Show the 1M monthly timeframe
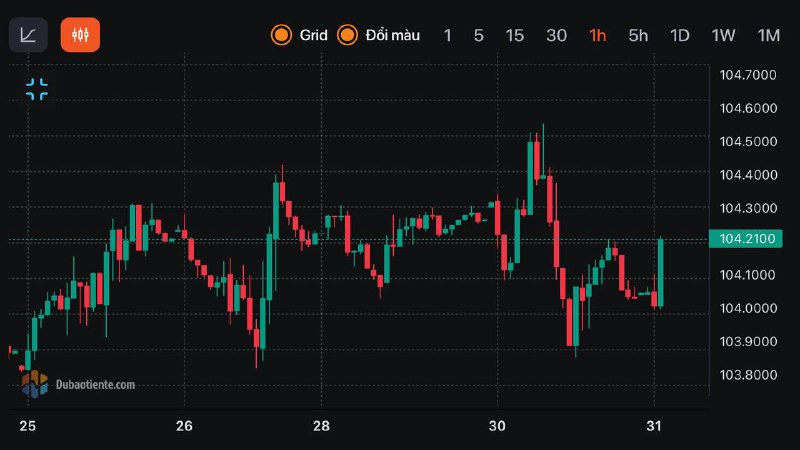The image size is (800, 450). click(x=768, y=35)
